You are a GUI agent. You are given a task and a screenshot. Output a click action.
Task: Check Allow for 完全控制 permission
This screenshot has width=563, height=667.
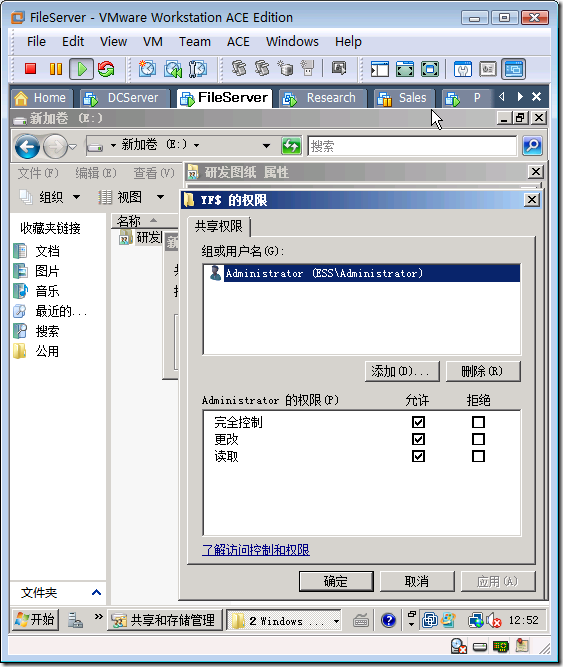coord(418,422)
